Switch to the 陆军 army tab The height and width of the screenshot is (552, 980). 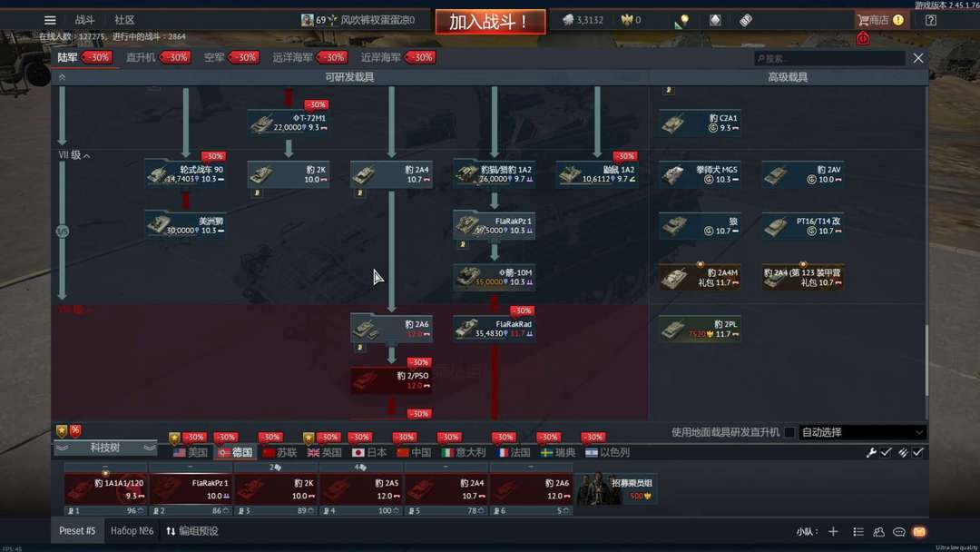click(67, 57)
